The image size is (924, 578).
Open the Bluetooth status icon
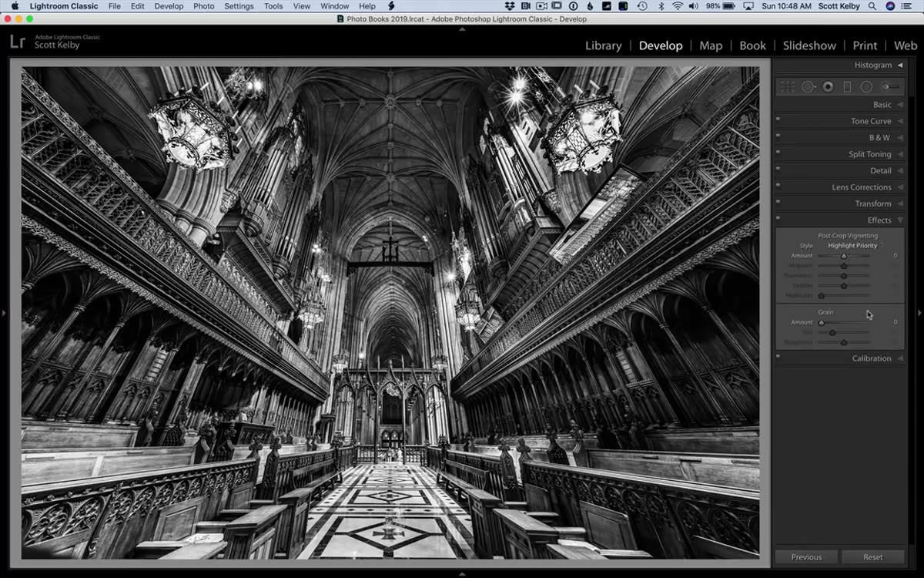660,6
